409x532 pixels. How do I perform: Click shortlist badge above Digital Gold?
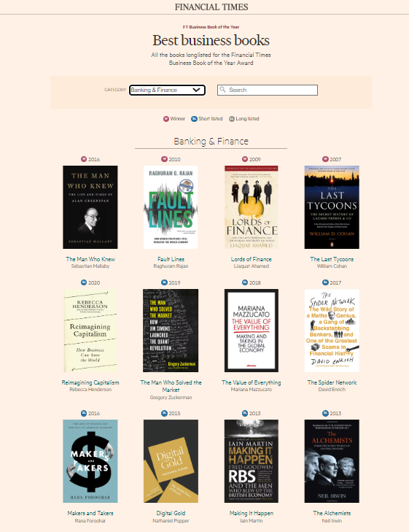(x=164, y=413)
